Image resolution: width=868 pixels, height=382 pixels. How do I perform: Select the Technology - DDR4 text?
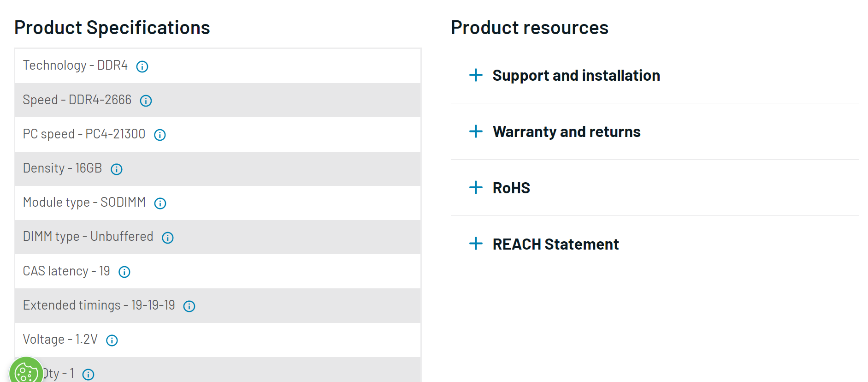pyautogui.click(x=75, y=66)
